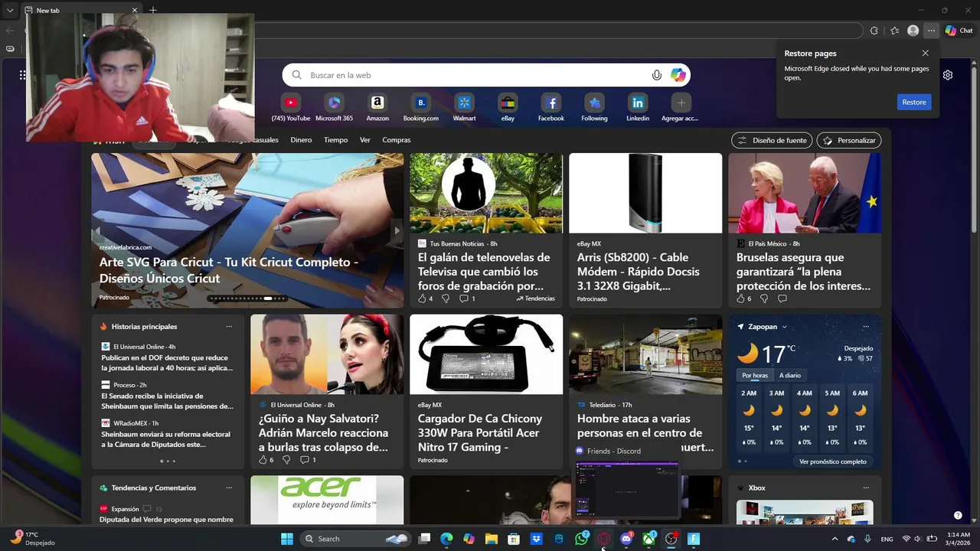
Task: Open Historias principales more options menu
Action: 229,327
